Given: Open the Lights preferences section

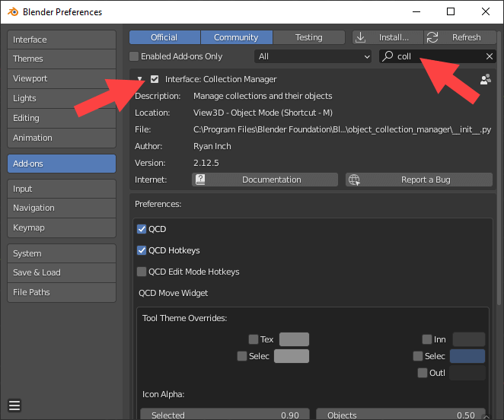Looking at the screenshot, I should click(x=62, y=98).
